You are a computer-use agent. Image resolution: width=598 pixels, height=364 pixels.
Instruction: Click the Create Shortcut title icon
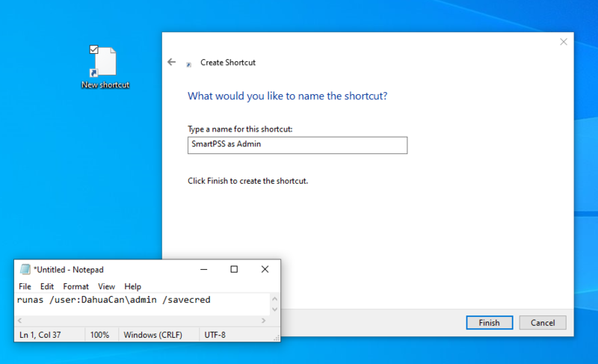189,64
